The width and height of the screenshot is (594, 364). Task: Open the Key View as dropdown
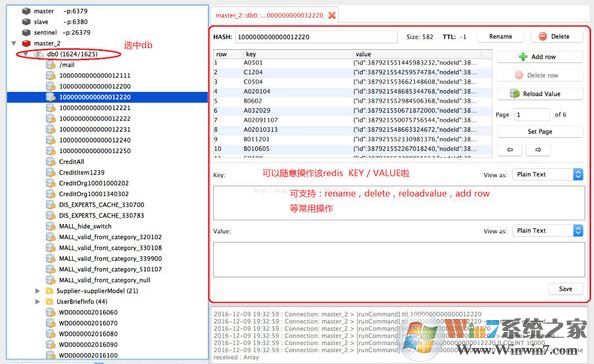click(548, 174)
